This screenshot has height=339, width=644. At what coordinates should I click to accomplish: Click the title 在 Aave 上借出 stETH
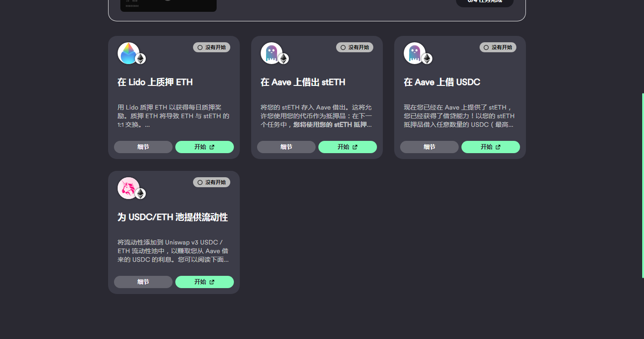(303, 82)
